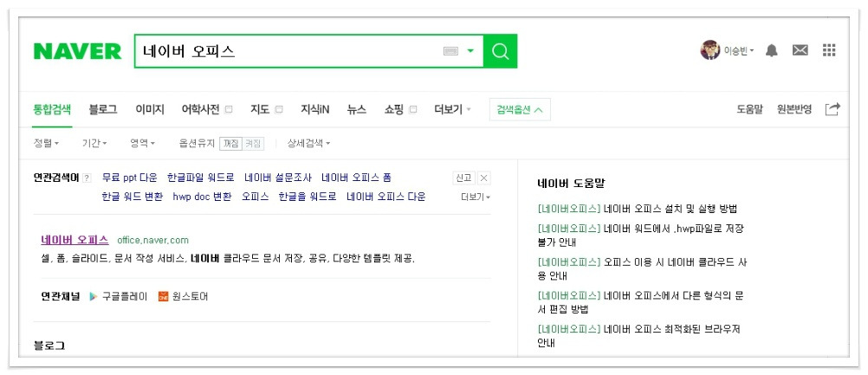Screen dimensions: 868x375
Task: Set 옵션유지 to 꺼짐
Action: [x=230, y=143]
